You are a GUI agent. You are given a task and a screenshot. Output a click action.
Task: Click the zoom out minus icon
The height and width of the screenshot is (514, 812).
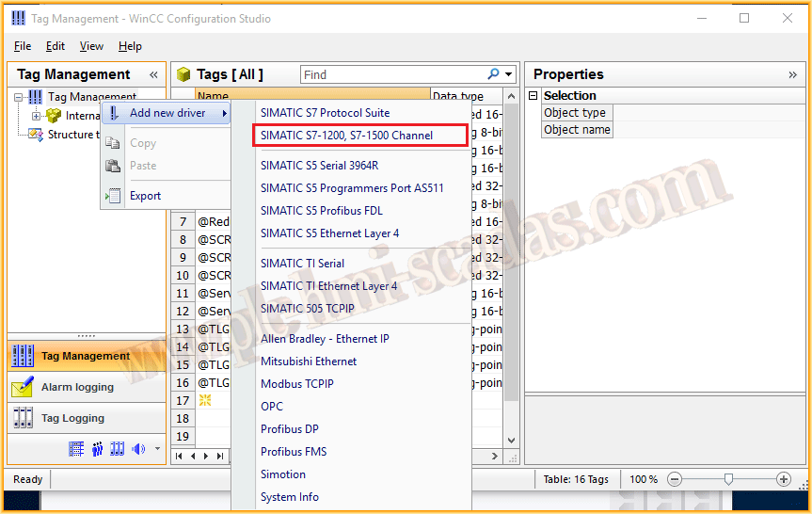coord(674,479)
